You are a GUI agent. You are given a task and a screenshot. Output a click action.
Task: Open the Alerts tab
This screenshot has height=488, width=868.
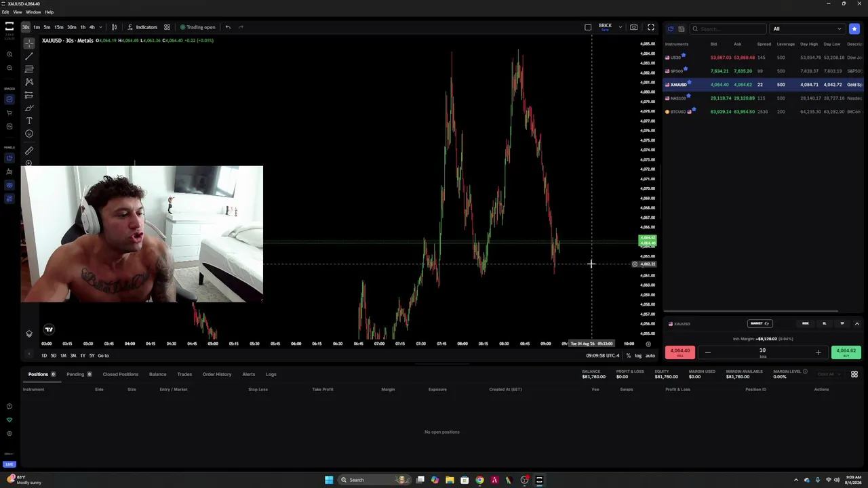pos(249,374)
